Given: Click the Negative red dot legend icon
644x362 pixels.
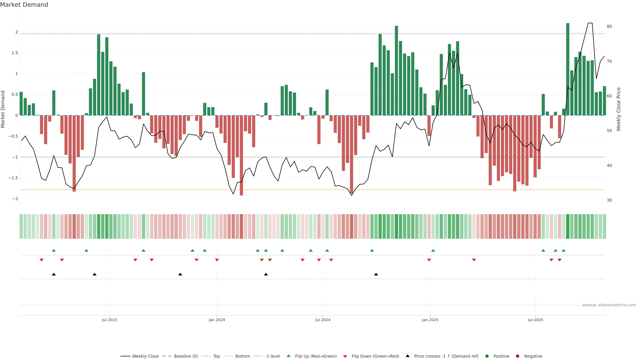Looking at the screenshot, I should click(518, 356).
